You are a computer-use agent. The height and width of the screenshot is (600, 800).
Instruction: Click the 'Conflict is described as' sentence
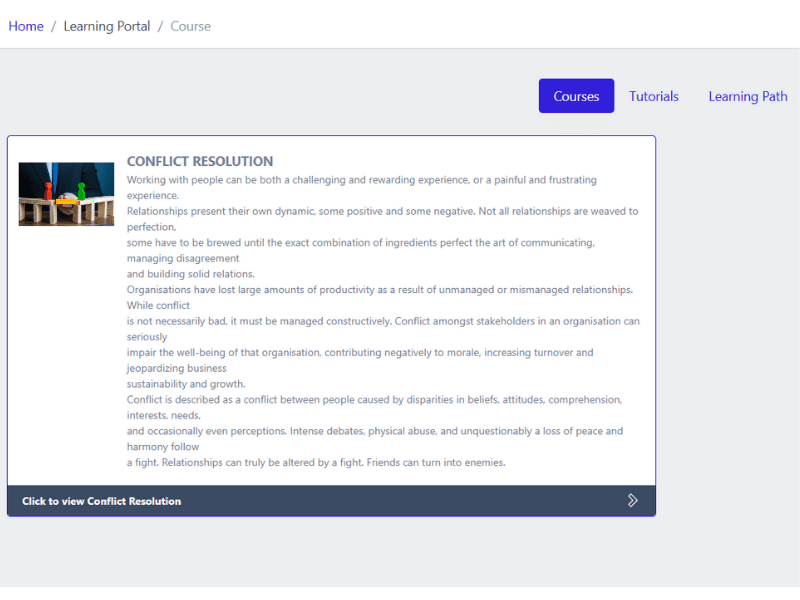click(374, 399)
